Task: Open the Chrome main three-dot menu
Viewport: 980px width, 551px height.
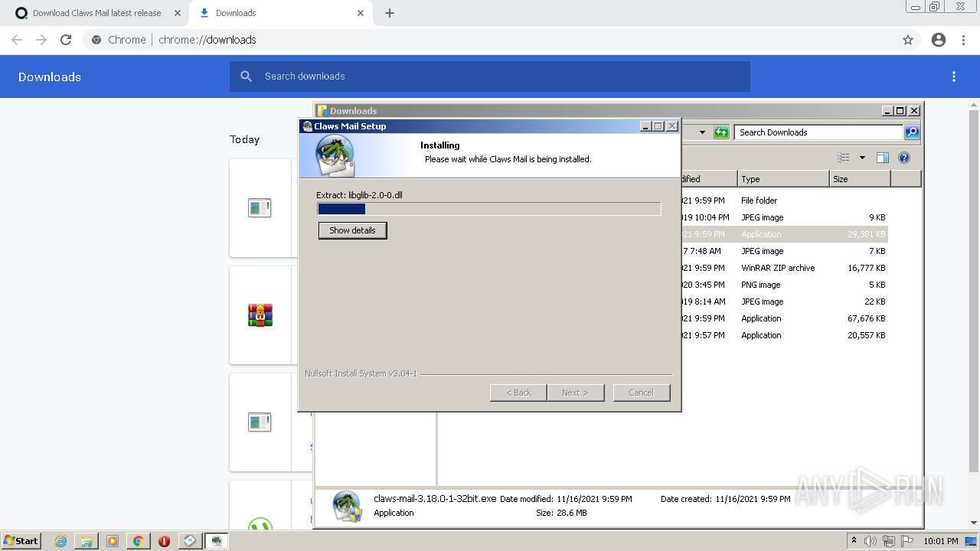Action: point(964,40)
